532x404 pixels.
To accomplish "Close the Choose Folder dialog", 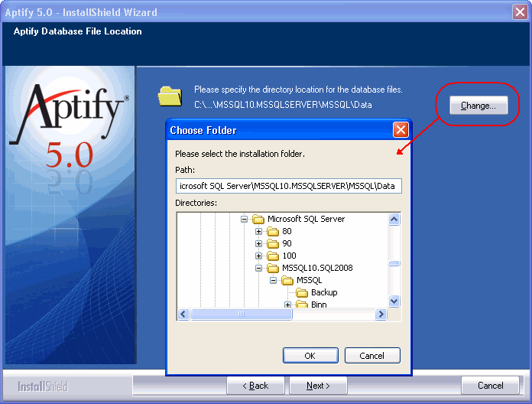I will (401, 129).
